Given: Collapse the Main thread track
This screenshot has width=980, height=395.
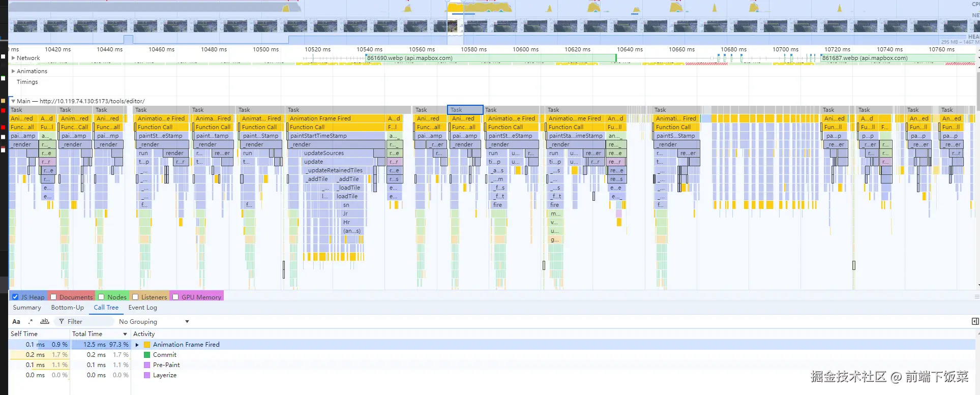Looking at the screenshot, I should [13, 101].
